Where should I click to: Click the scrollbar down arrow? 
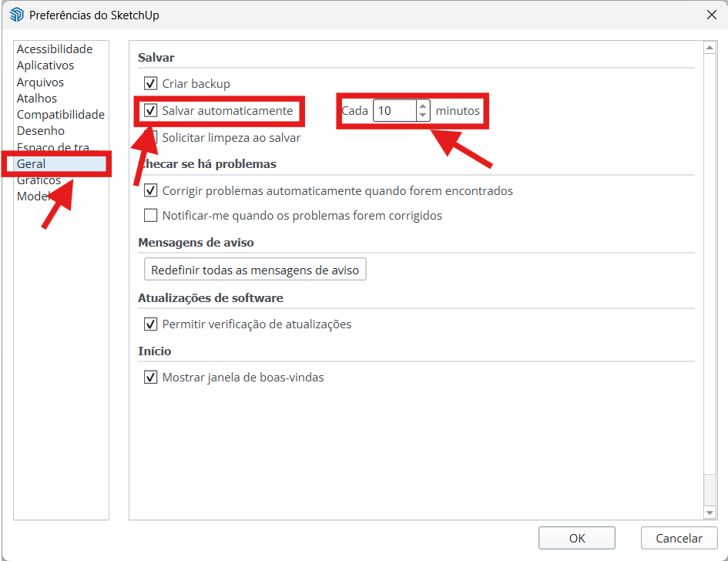tap(710, 512)
